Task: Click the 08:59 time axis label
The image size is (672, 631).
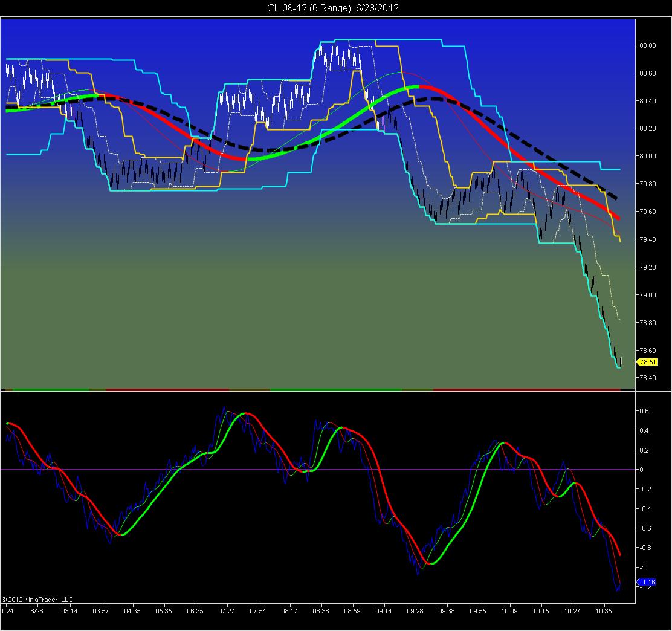Action: [352, 611]
